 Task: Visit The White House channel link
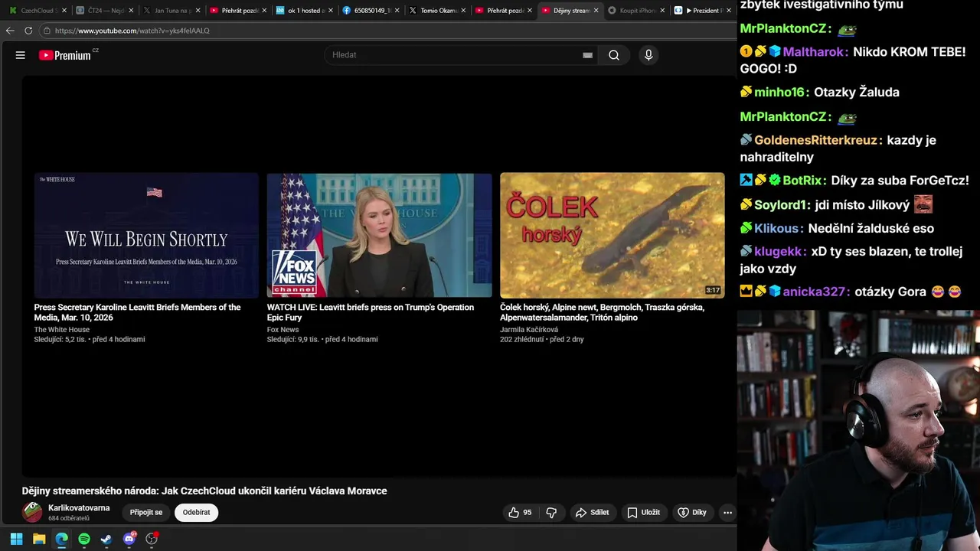[x=62, y=330]
